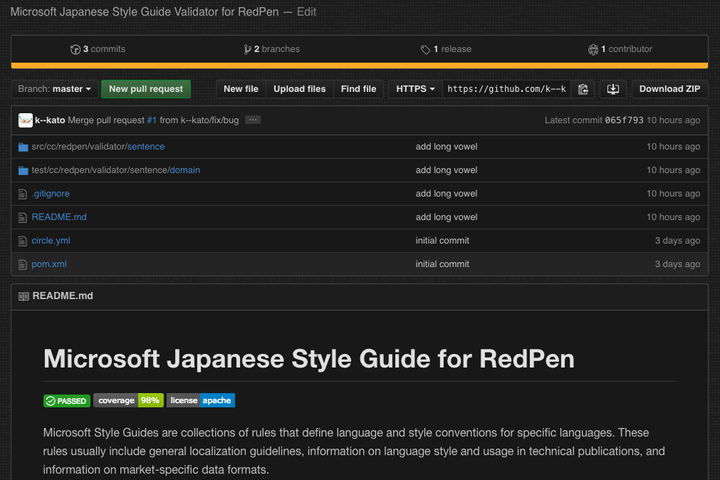
Task: Open the Branch master dropdown
Action: (x=55, y=89)
